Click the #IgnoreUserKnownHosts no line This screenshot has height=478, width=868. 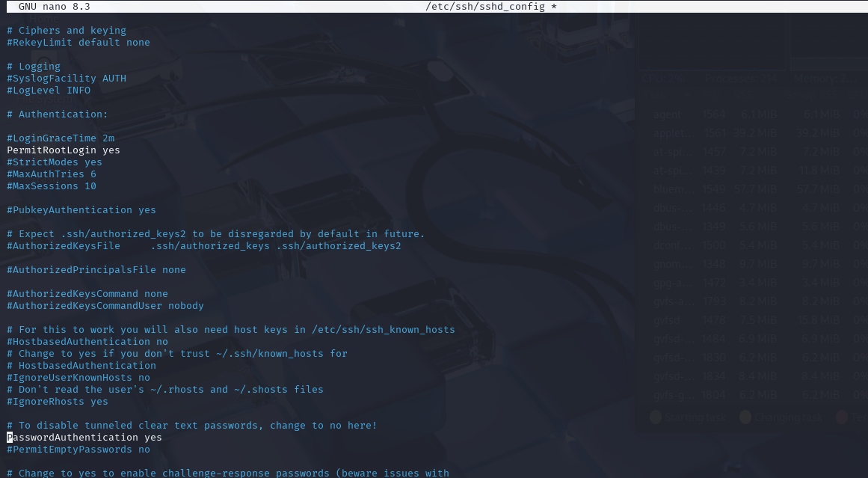78,378
